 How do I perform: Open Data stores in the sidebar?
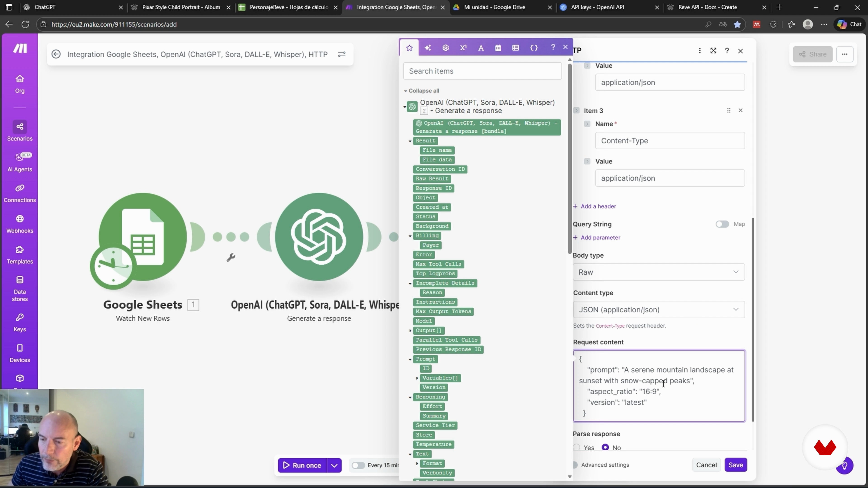[20, 289]
